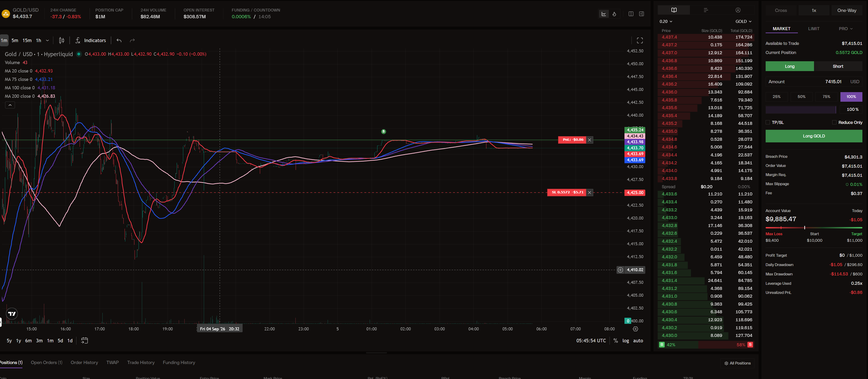
Task: Tick the Reduce Only checkbox
Action: click(834, 123)
